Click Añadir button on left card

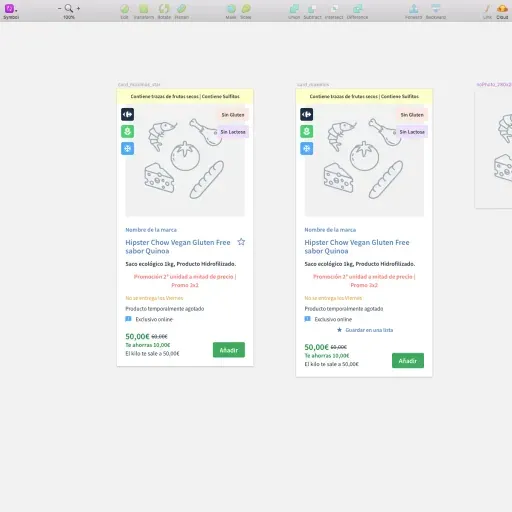(x=229, y=350)
